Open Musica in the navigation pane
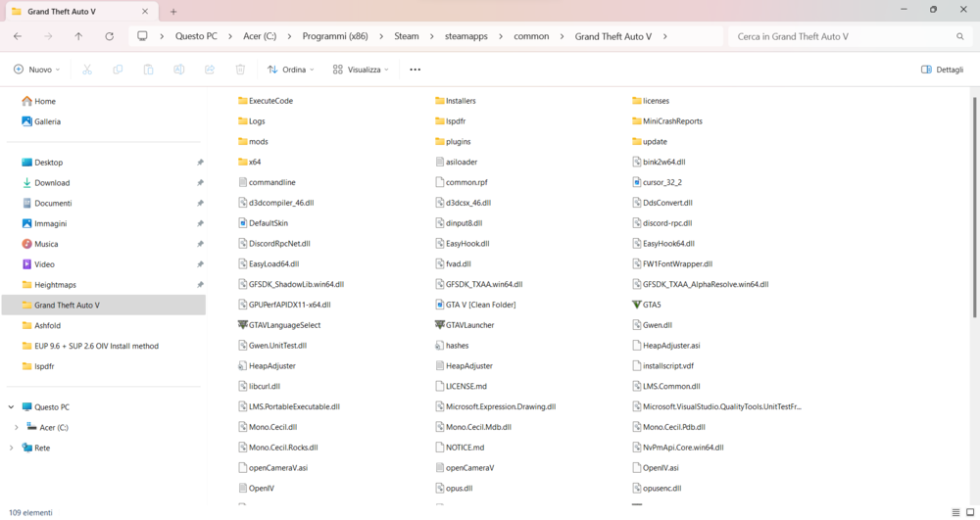This screenshot has height=520, width=980. click(40, 244)
